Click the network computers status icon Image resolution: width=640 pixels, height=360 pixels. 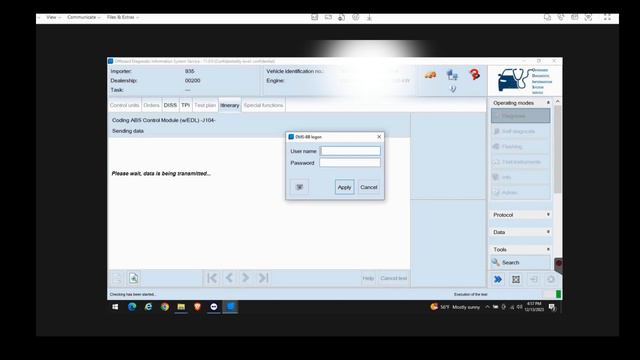[x=452, y=75]
